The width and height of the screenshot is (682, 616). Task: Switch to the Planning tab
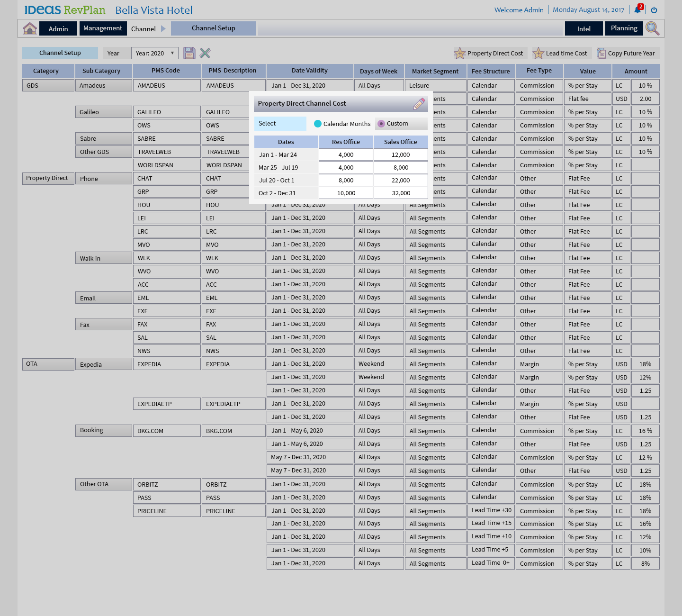point(624,28)
